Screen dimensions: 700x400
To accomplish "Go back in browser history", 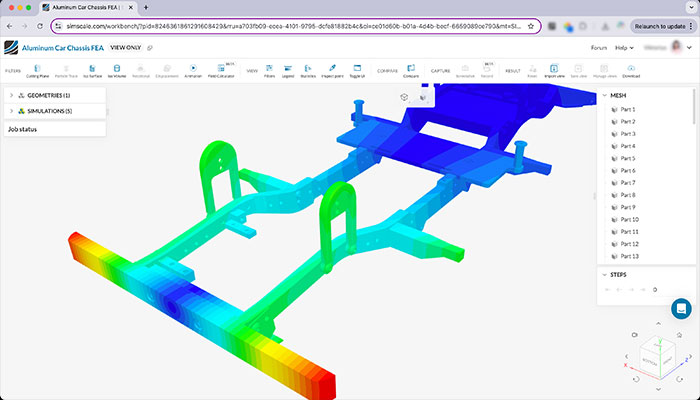I will pyautogui.click(x=10, y=26).
